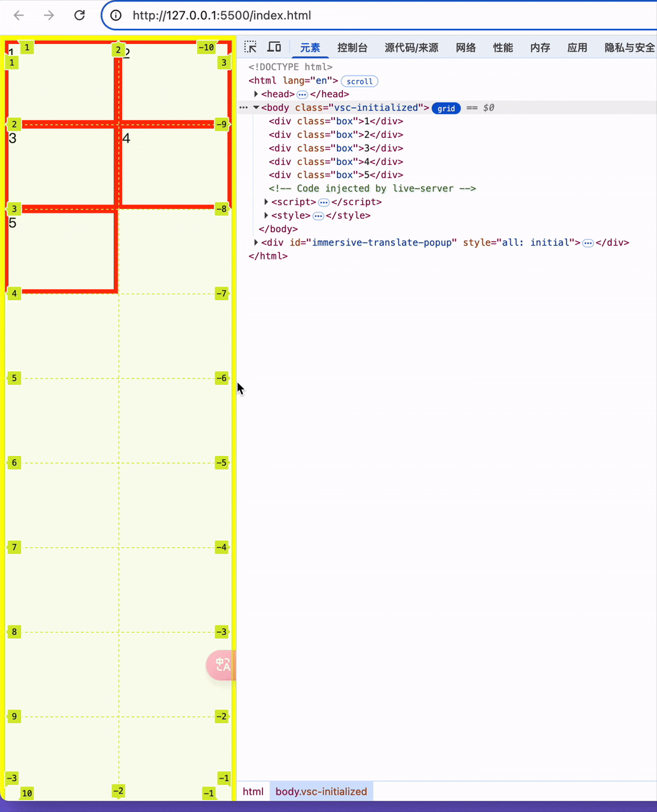
Task: Select the div box 2 DOM row
Action: (336, 135)
